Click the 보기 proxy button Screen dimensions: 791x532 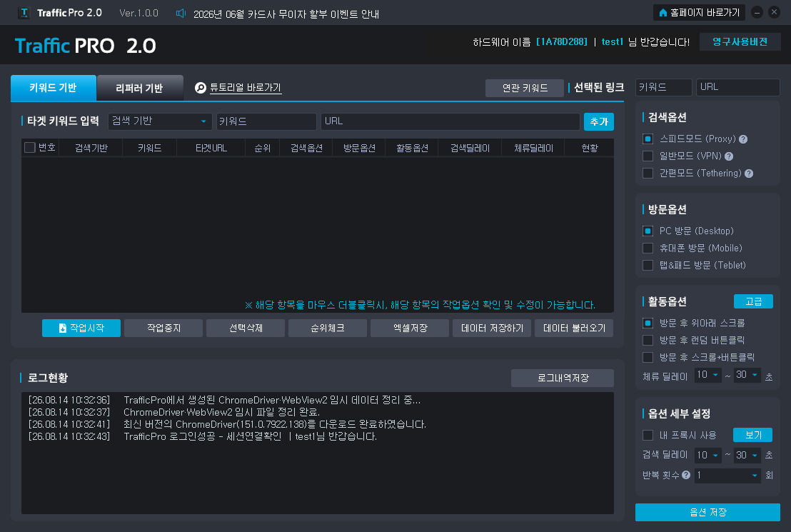[752, 435]
